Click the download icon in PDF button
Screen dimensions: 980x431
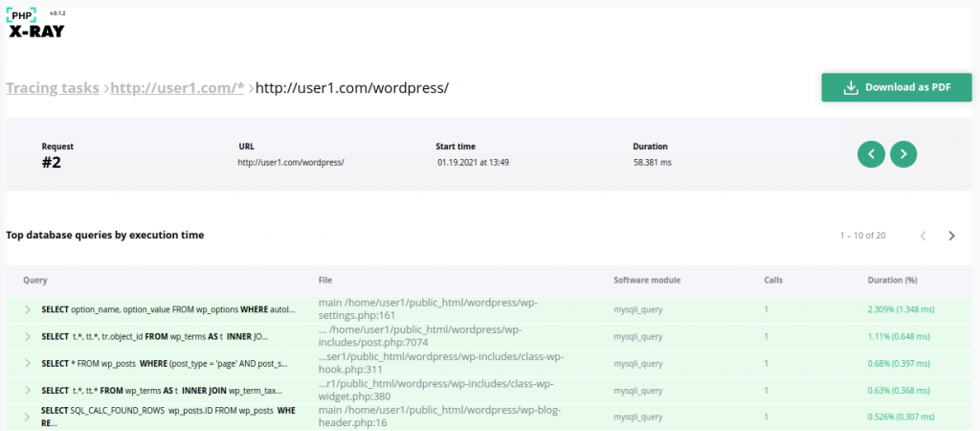(x=850, y=87)
